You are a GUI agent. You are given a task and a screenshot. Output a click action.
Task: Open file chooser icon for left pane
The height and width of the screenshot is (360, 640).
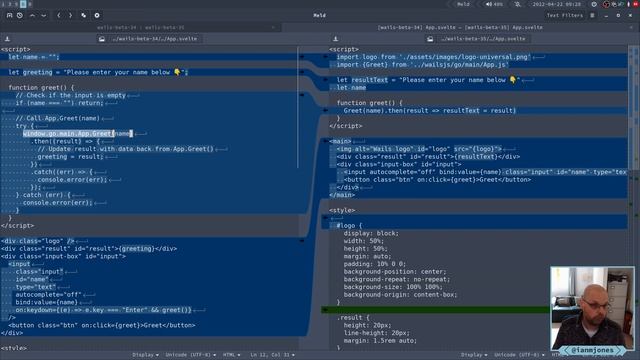tap(102, 39)
